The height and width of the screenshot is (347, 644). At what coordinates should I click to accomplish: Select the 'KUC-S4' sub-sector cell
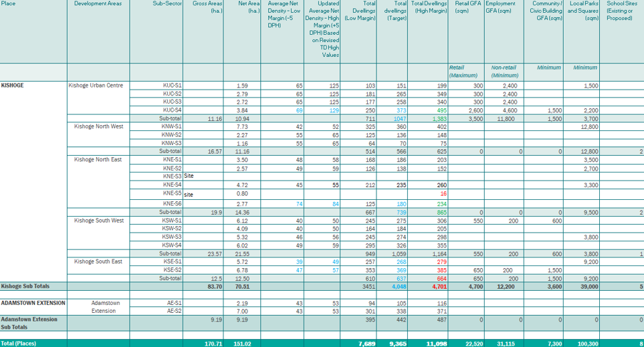(x=172, y=110)
